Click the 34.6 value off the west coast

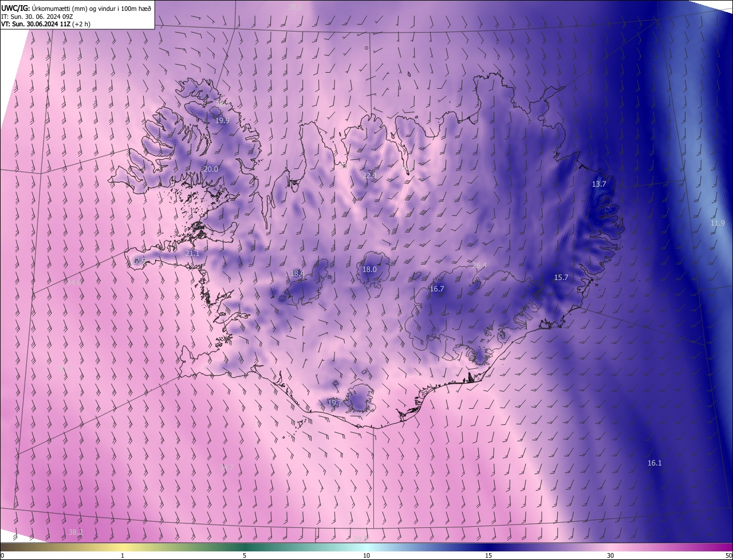point(73,282)
